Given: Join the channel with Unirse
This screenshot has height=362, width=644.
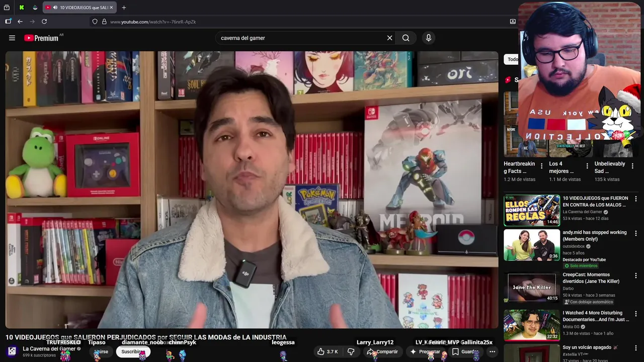Looking at the screenshot, I should pyautogui.click(x=101, y=352).
